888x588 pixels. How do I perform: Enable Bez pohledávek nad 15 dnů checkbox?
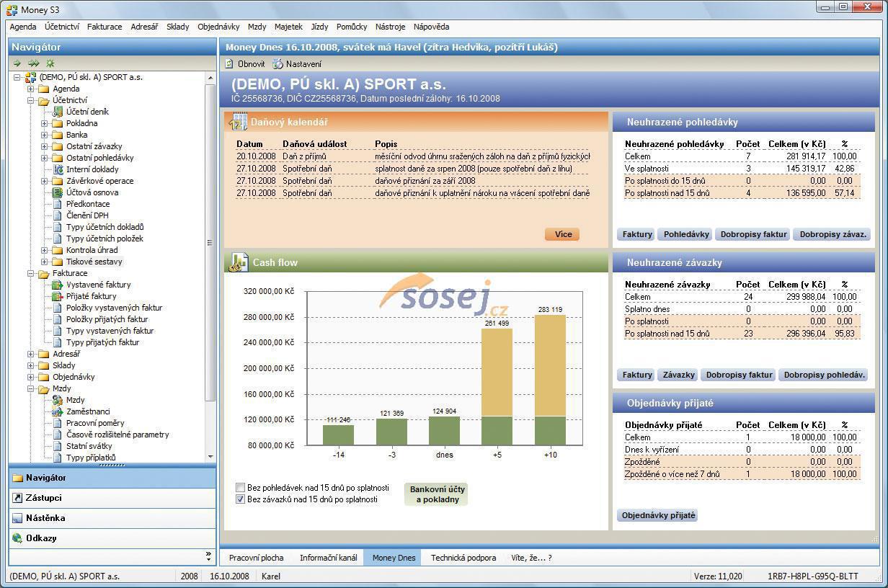241,488
